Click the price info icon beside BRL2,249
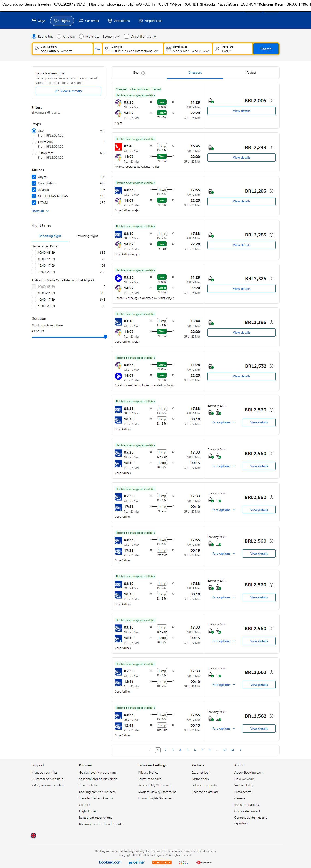Screen dimensions: 311x868 [272, 148]
